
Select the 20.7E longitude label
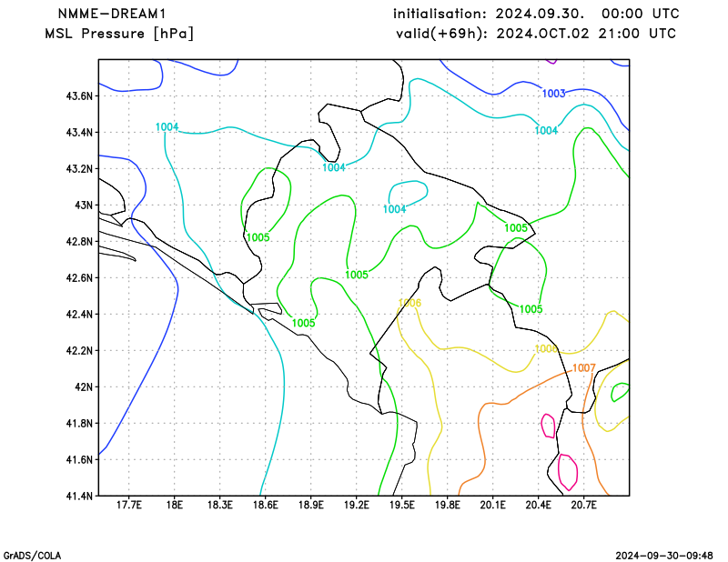pyautogui.click(x=584, y=505)
